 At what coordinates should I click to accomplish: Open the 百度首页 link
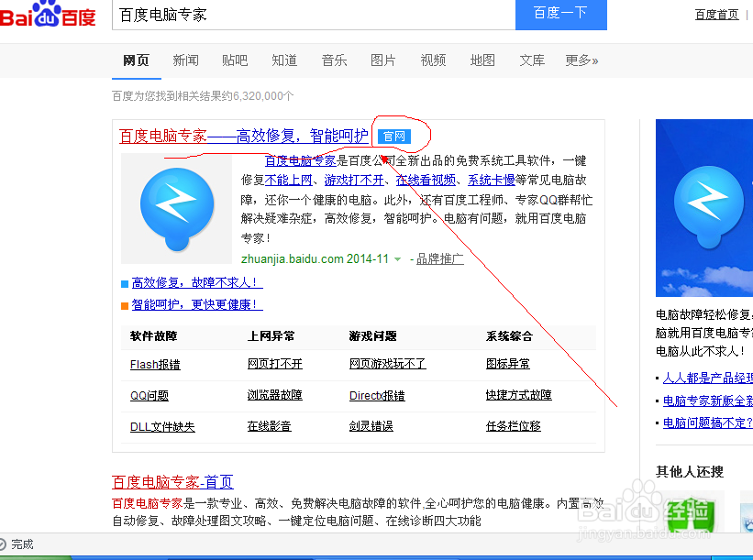tap(716, 15)
